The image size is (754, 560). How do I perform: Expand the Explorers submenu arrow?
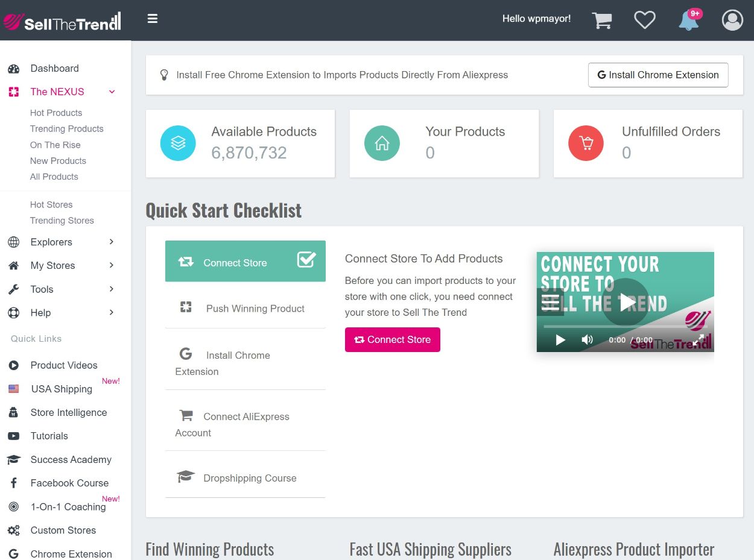tap(112, 242)
